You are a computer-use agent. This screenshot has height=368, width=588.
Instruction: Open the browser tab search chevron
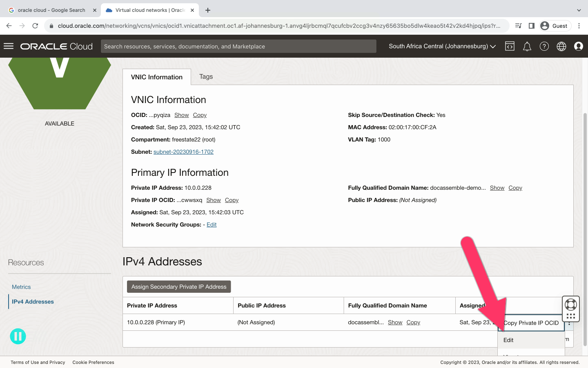point(579,10)
